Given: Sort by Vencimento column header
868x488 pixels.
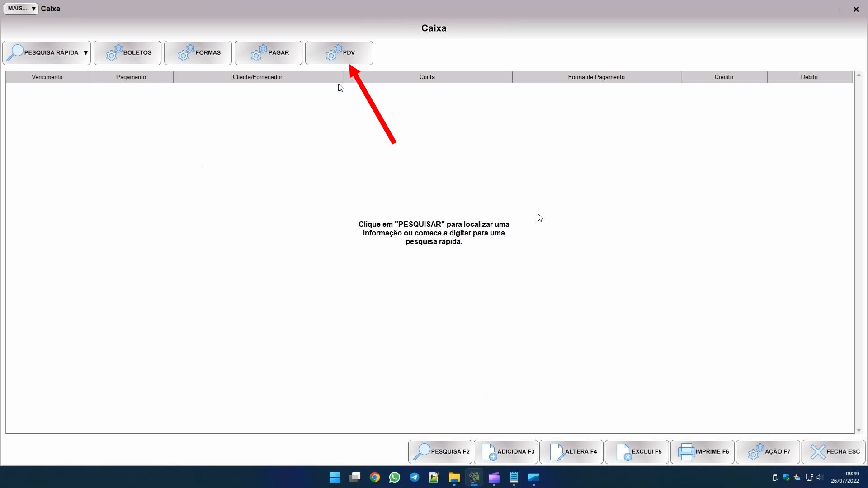Looking at the screenshot, I should click(47, 77).
